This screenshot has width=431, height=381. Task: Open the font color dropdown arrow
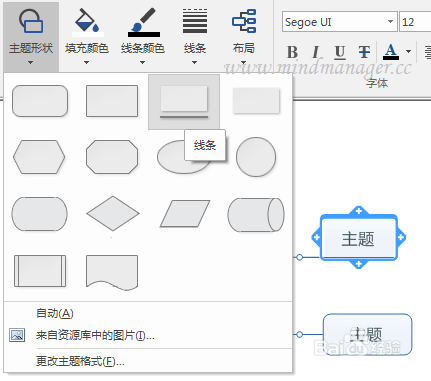(x=408, y=51)
